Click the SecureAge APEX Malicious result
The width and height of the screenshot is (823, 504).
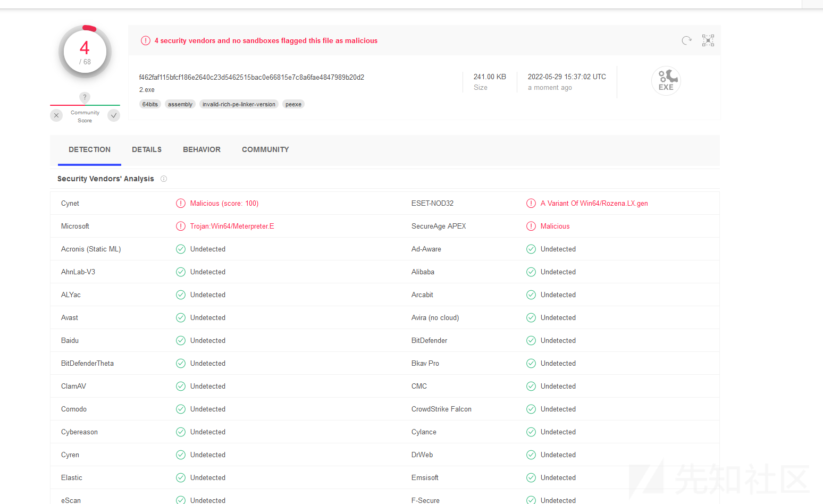click(x=555, y=226)
